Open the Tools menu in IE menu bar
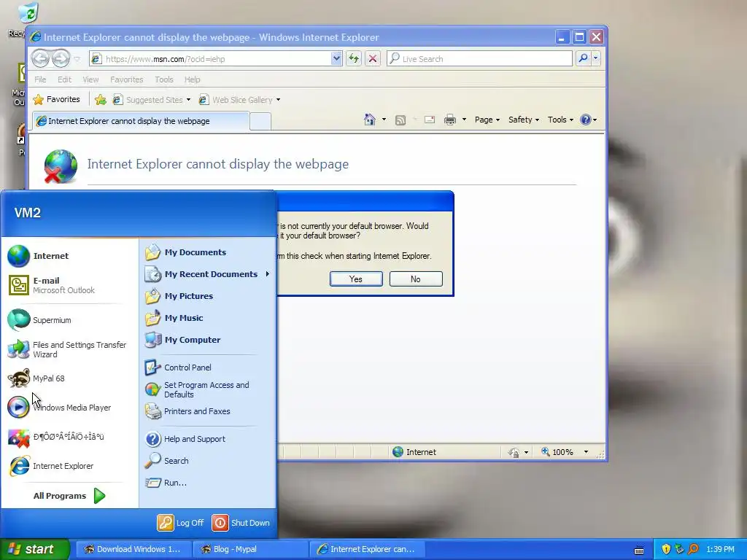Image resolution: width=747 pixels, height=560 pixels. tap(164, 79)
